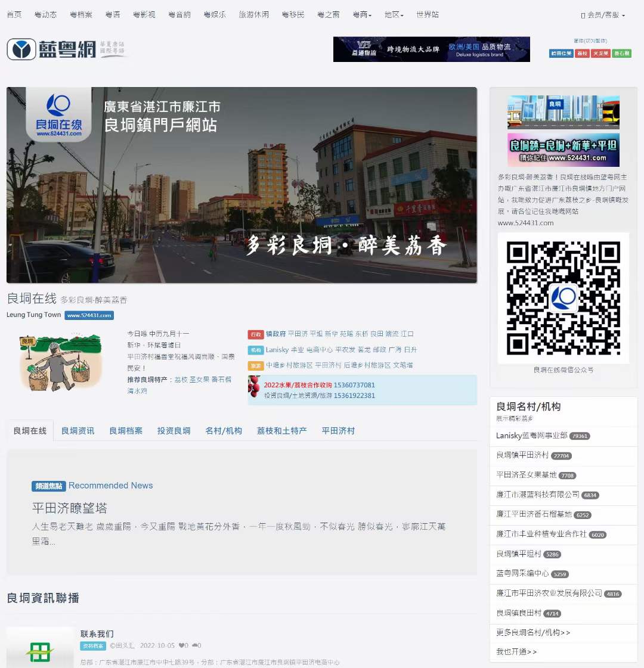Click the red 荔枝 tag button in header
Screen dimensions: 644x668
point(582,54)
